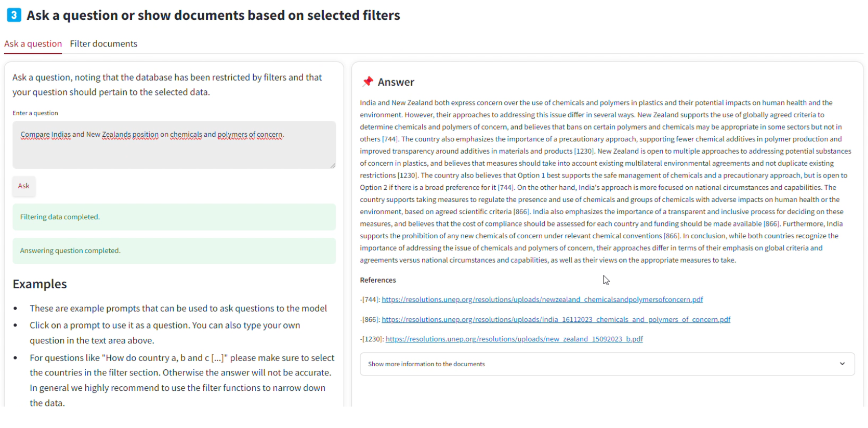Click the 'These are example prompts' bullet text
This screenshot has height=428, width=868.
coord(178,308)
